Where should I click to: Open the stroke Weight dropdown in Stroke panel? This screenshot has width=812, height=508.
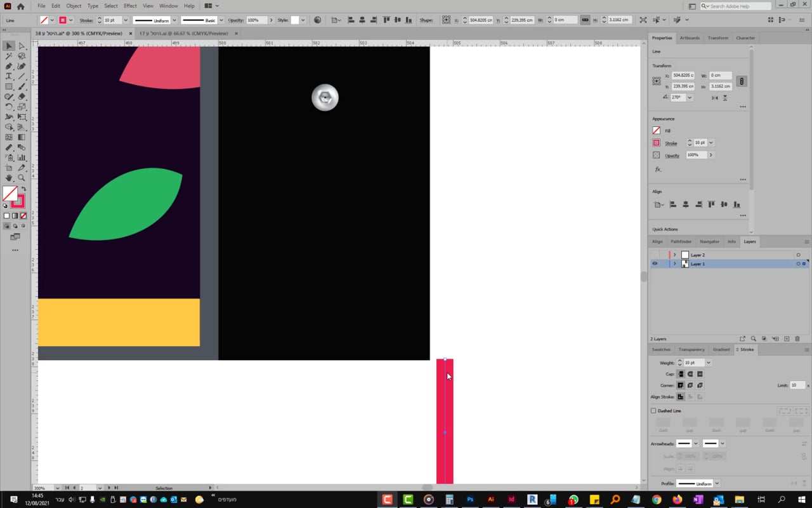tap(708, 363)
